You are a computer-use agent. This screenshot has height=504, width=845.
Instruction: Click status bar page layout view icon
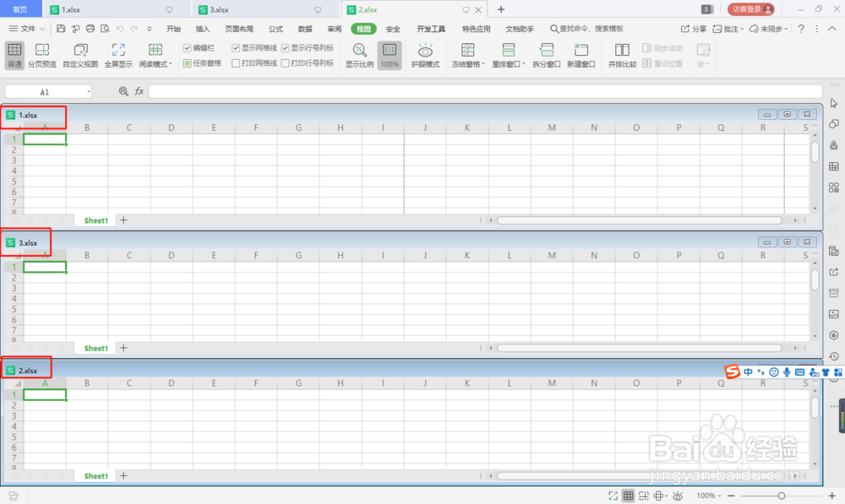pos(643,496)
